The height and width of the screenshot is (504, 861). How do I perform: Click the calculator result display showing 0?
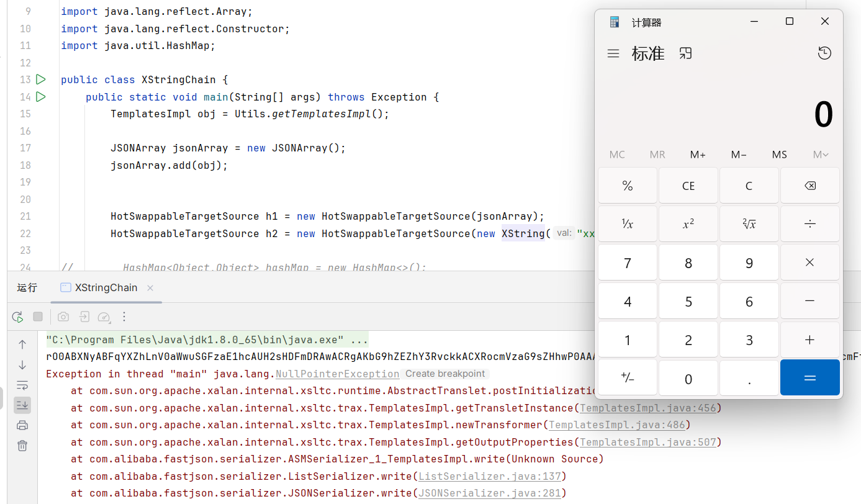click(823, 115)
